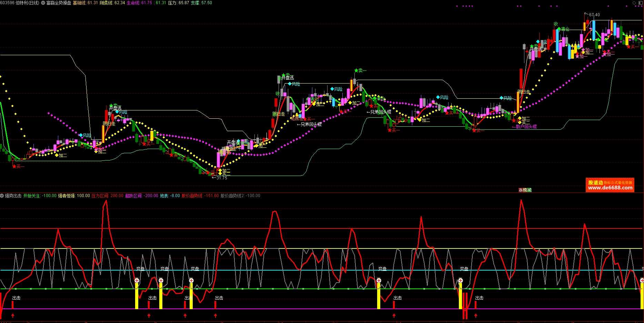
Task: Toggle the side panel icon at top-right
Action: (x=640, y=3)
